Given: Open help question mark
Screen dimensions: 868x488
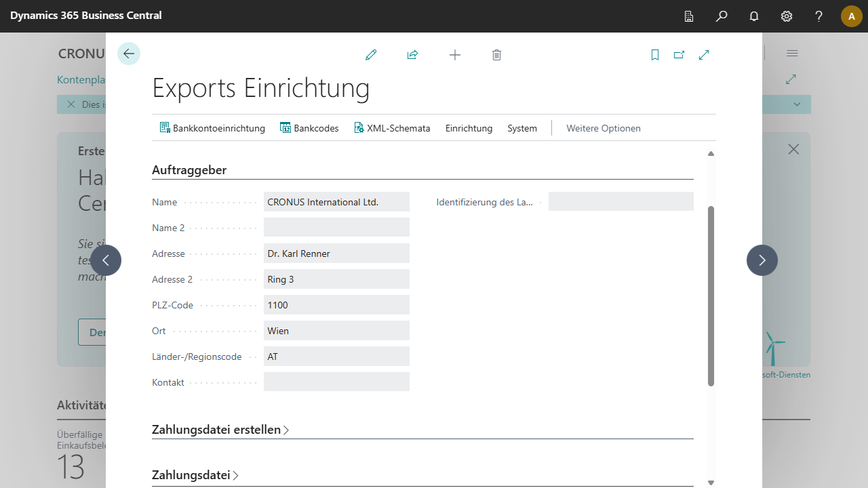Looking at the screenshot, I should pyautogui.click(x=819, y=16).
